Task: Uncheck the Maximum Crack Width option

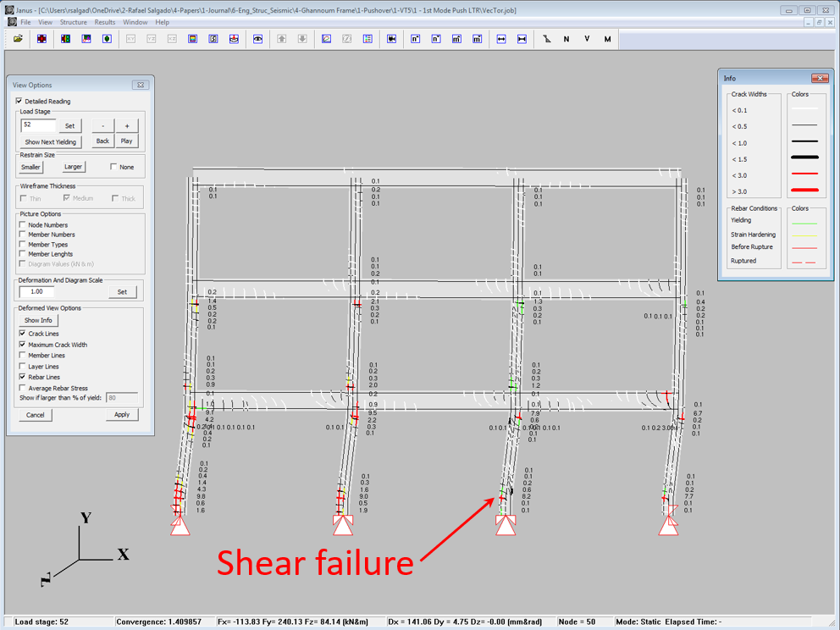Action: (x=23, y=345)
